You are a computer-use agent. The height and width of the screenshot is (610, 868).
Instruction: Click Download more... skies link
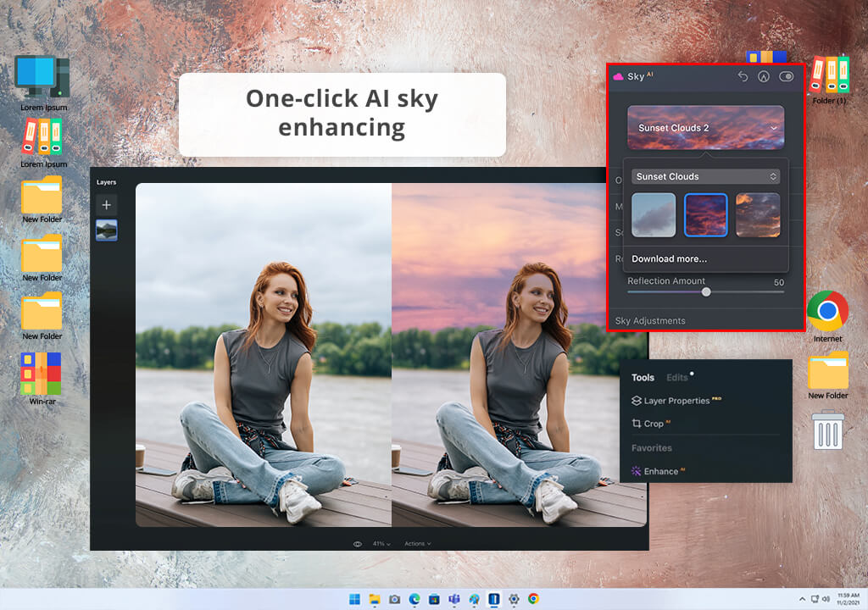tap(670, 258)
